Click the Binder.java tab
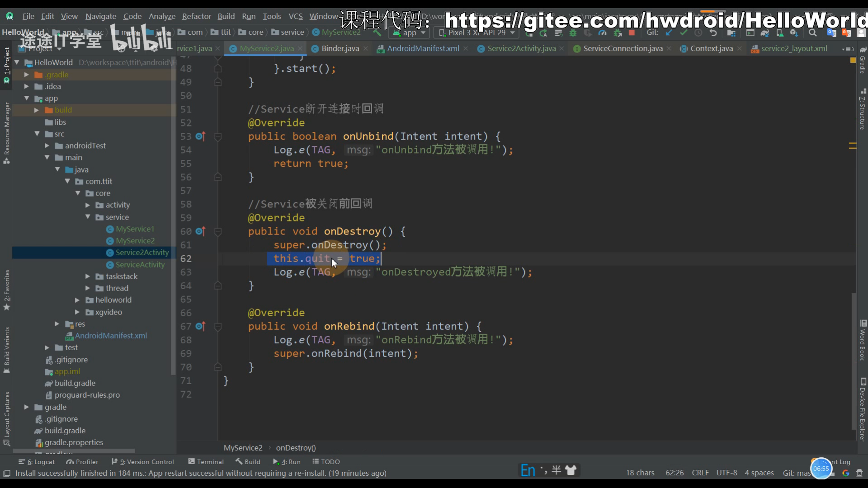Screen dimensions: 868x488 [340, 48]
